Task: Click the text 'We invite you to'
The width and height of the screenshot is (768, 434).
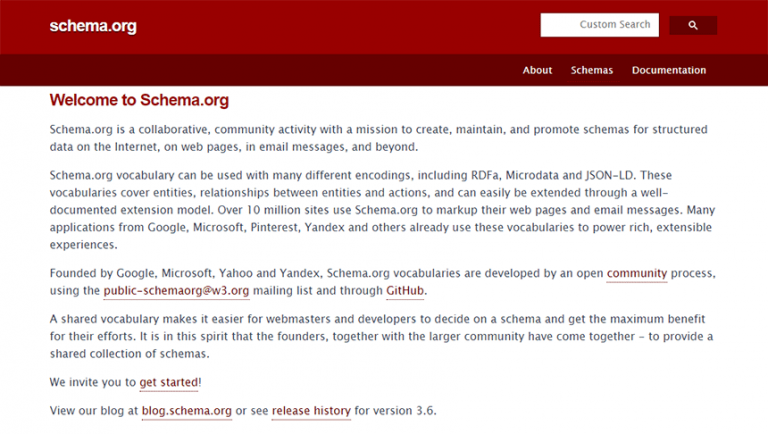Action: [x=93, y=382]
